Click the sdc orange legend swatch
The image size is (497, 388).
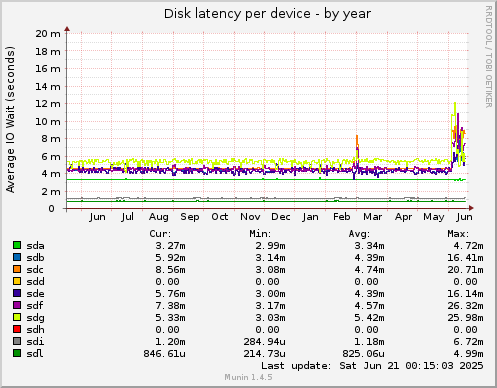(x=17, y=269)
